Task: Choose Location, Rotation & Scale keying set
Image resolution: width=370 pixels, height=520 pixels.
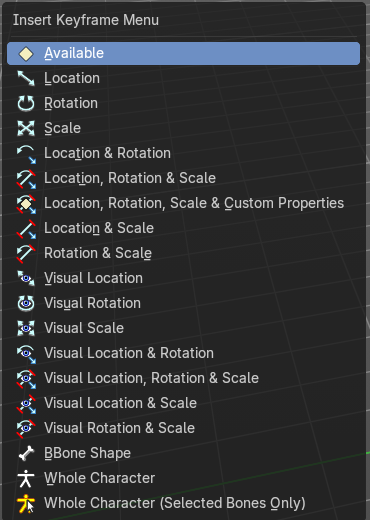Action: coord(183,178)
